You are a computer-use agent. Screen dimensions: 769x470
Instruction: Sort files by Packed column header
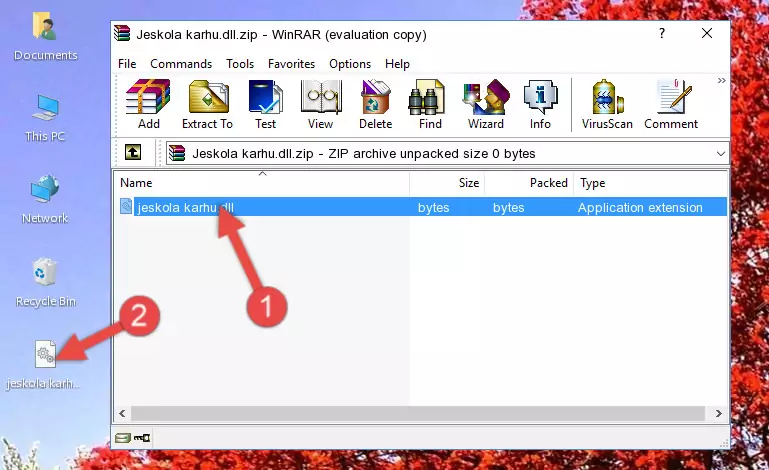click(529, 183)
